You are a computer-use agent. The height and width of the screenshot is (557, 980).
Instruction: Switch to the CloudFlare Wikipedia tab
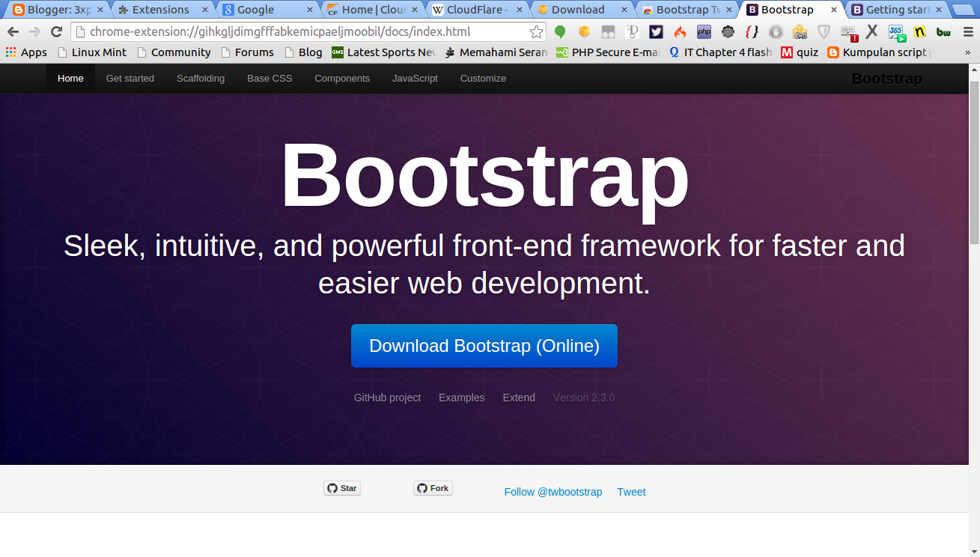coord(478,10)
